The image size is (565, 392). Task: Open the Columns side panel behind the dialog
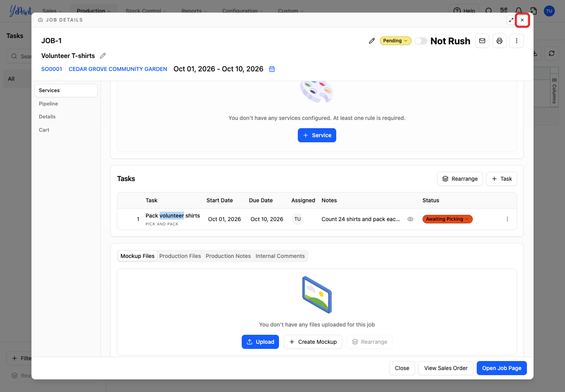(554, 91)
